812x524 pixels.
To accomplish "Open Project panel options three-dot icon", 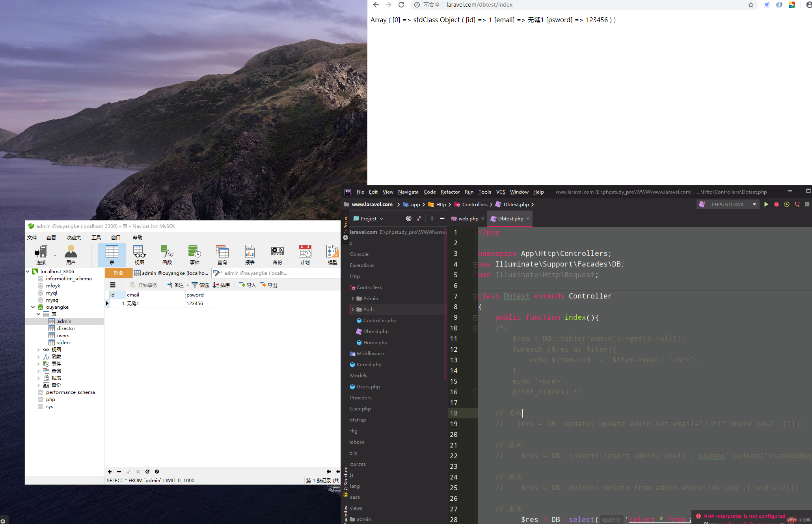I will 432,218.
